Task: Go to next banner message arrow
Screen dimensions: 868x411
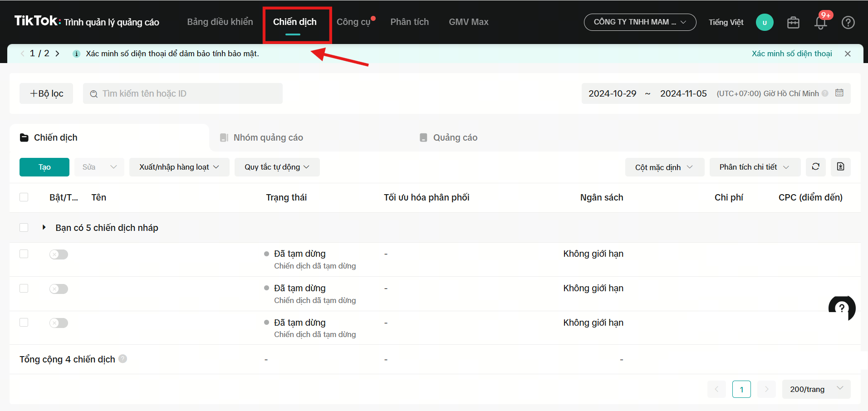Action: pos(57,54)
